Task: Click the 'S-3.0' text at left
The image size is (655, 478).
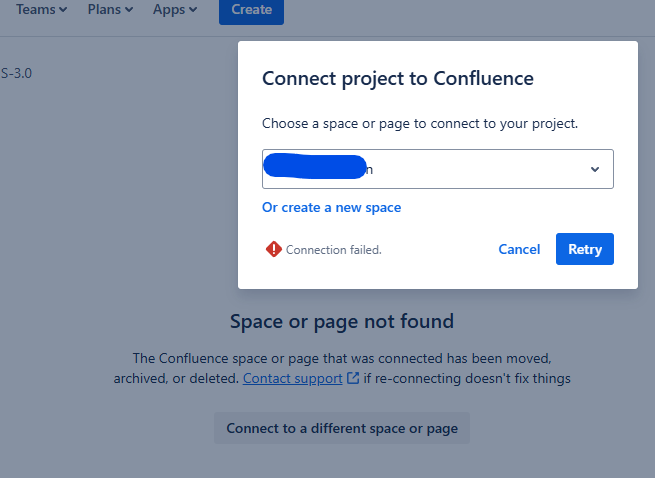Action: (16, 73)
